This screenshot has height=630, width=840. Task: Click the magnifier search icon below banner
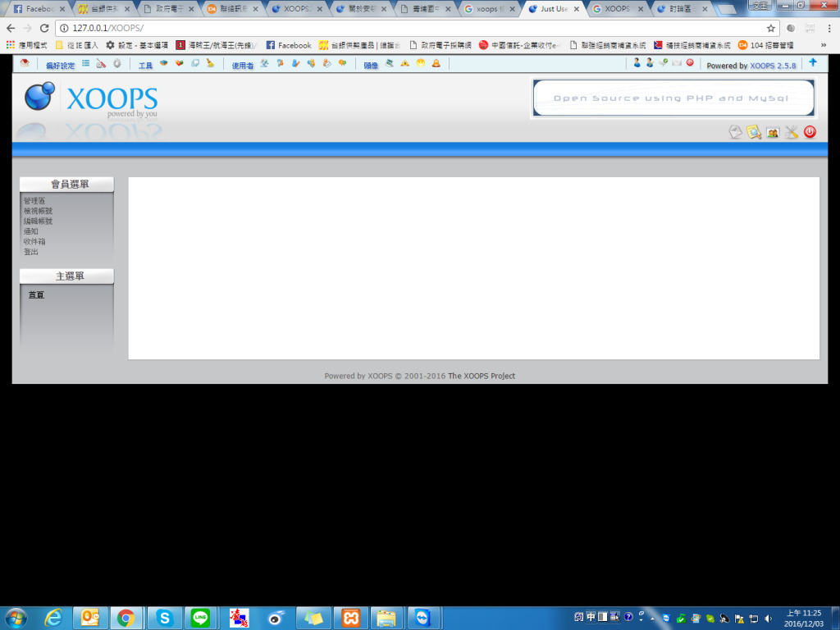click(754, 132)
